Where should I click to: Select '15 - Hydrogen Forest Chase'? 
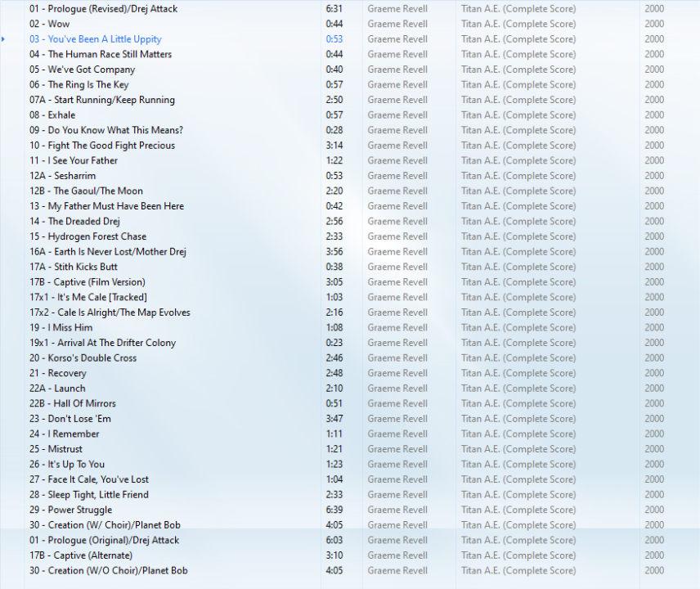[x=88, y=236]
